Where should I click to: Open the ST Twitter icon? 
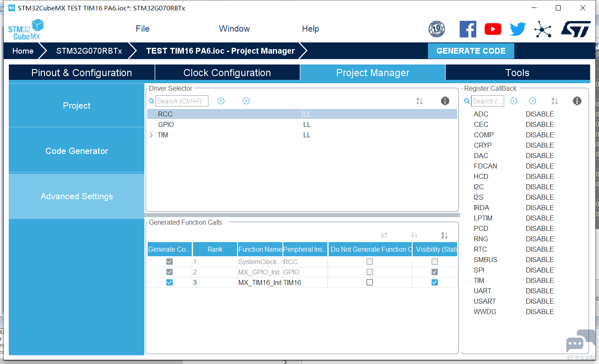518,29
